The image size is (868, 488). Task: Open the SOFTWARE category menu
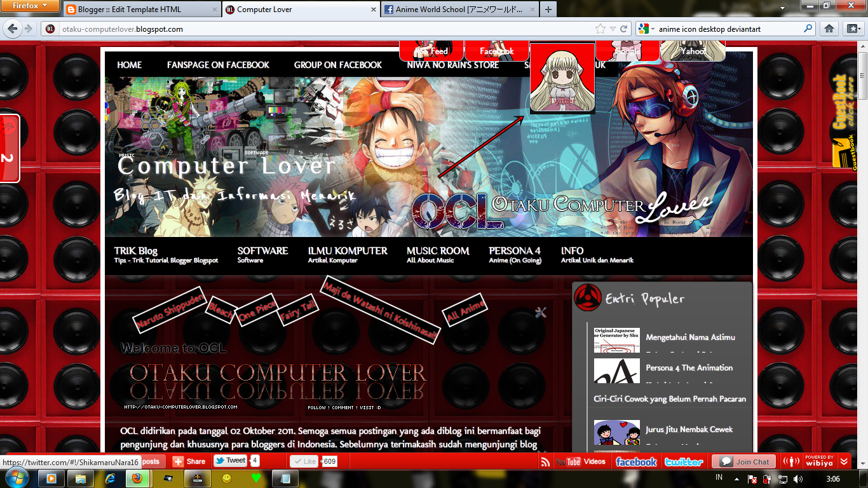pos(262,255)
